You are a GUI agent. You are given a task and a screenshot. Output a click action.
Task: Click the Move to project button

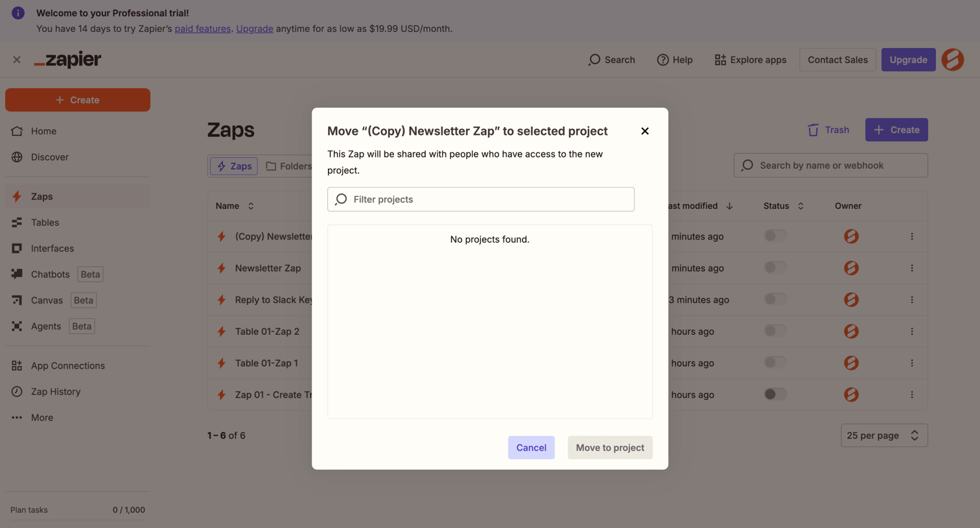pyautogui.click(x=610, y=448)
